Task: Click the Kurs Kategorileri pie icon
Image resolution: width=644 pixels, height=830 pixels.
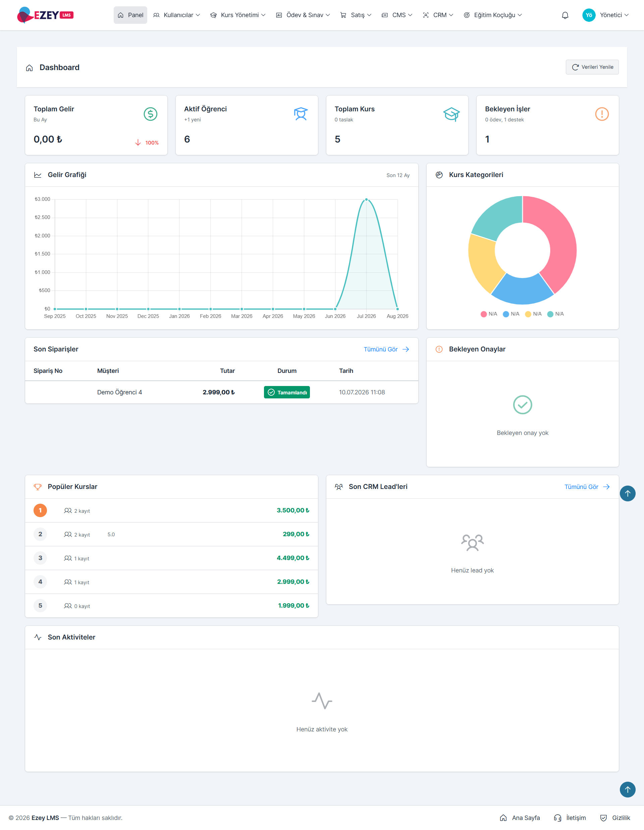Action: tap(439, 175)
